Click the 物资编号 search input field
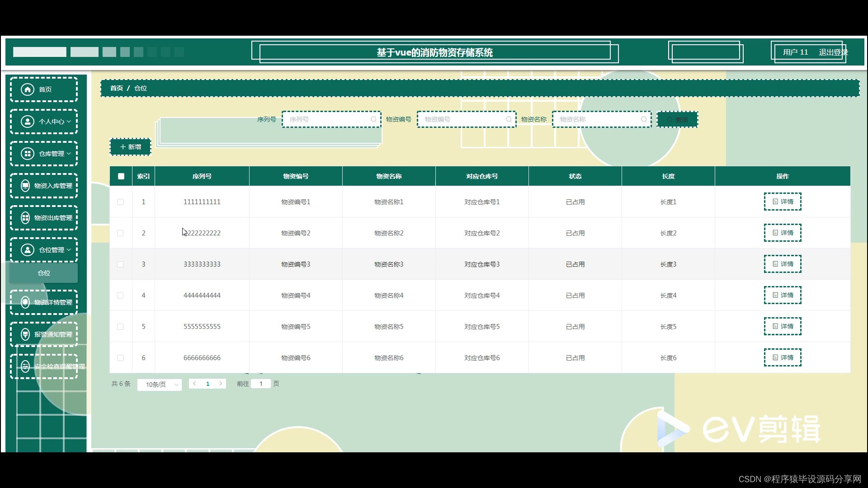 (x=461, y=119)
